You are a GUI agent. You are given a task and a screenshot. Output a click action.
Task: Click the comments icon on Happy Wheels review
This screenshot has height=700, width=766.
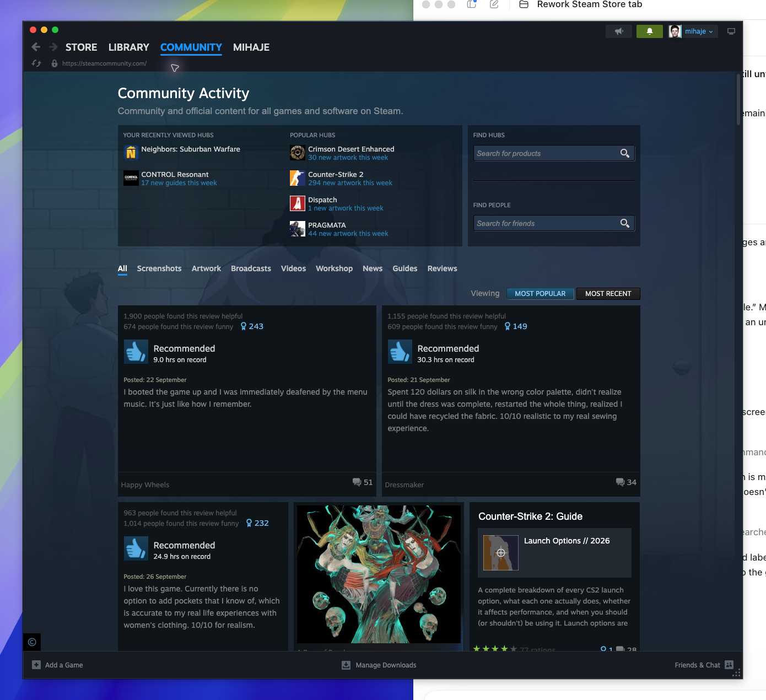click(357, 482)
